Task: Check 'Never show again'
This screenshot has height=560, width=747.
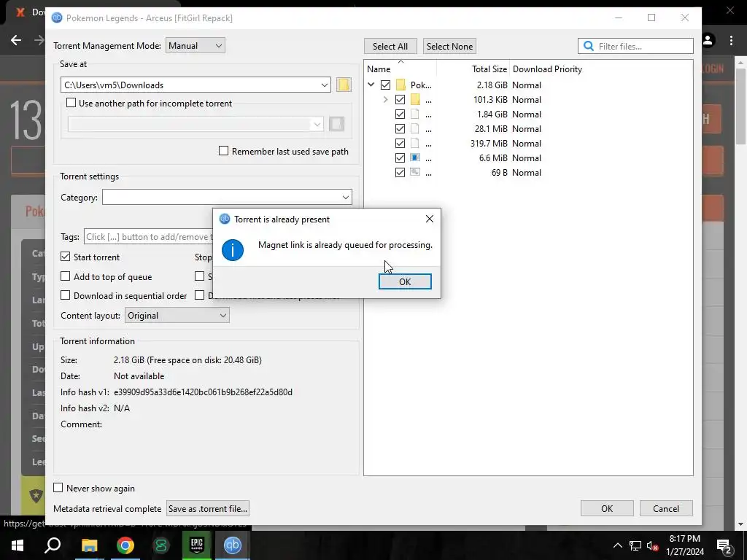Action: tap(58, 488)
